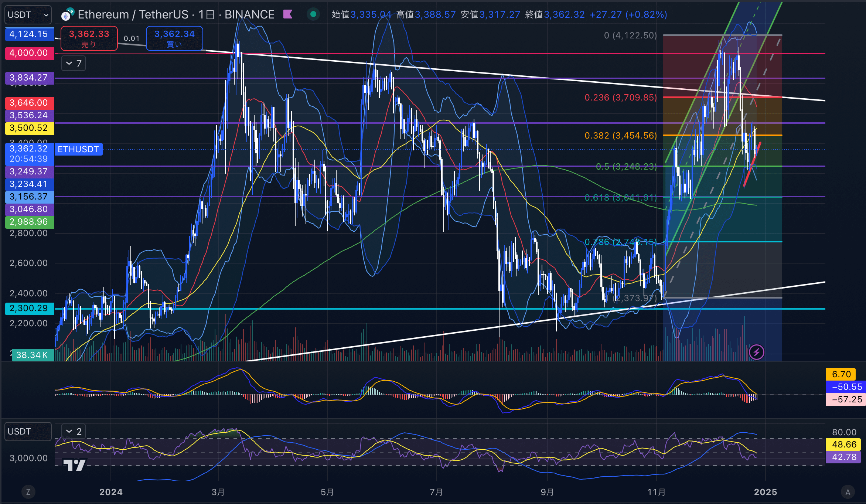Select the Fibonacci 0.618 level label
866x504 pixels.
pyautogui.click(x=621, y=198)
